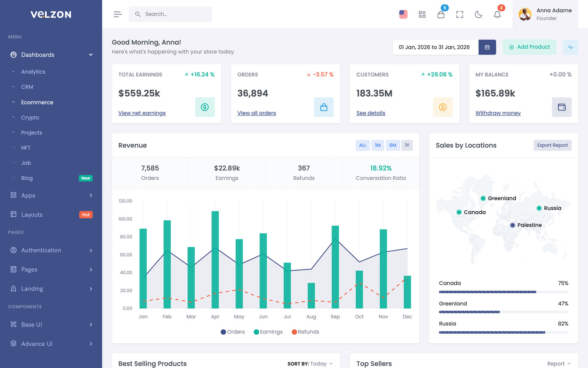Click the calendar icon next to date range
Screen dimensions: 588x368
click(x=487, y=47)
